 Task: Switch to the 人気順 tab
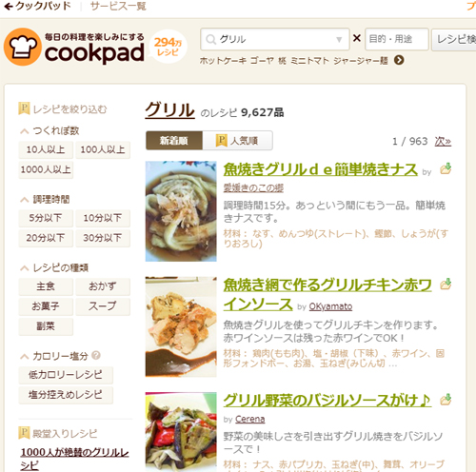[x=237, y=140]
